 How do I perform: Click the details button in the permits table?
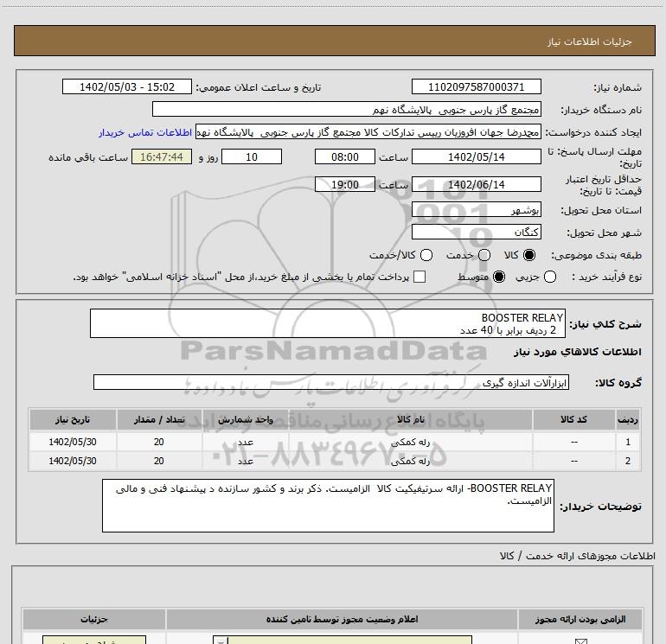coord(94,640)
